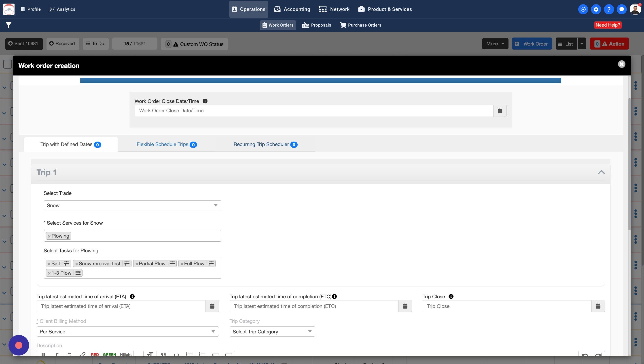644x364 pixels.
Task: Click the Need Help? button
Action: tap(608, 25)
